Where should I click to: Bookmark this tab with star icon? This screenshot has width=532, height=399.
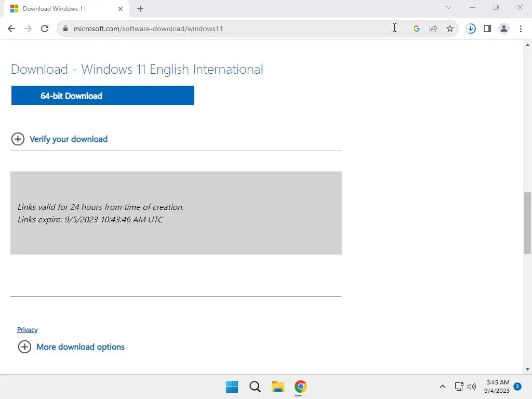coord(450,29)
